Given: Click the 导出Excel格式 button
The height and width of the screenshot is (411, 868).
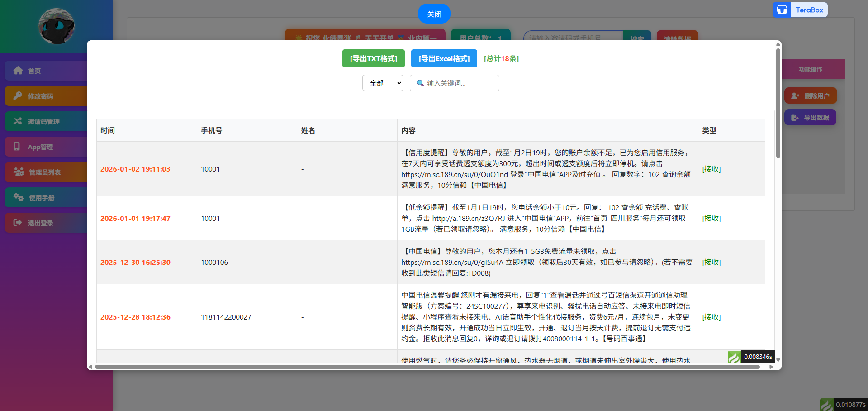Looking at the screenshot, I should point(444,58).
